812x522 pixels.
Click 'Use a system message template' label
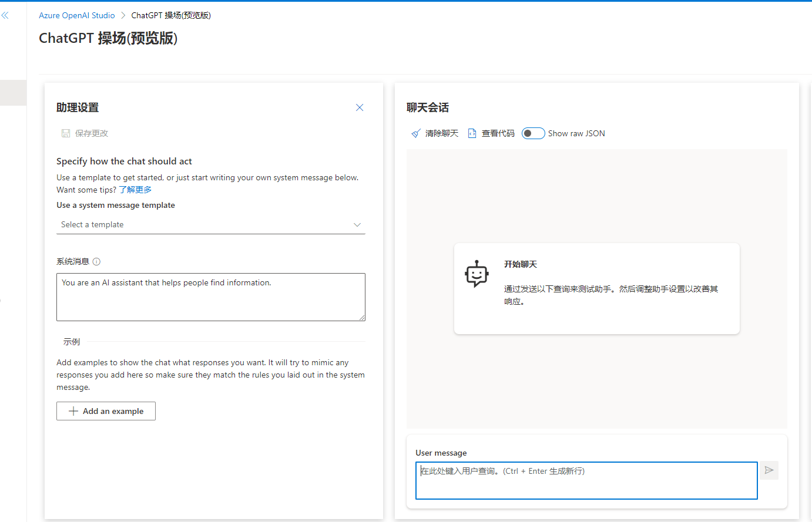tap(116, 205)
